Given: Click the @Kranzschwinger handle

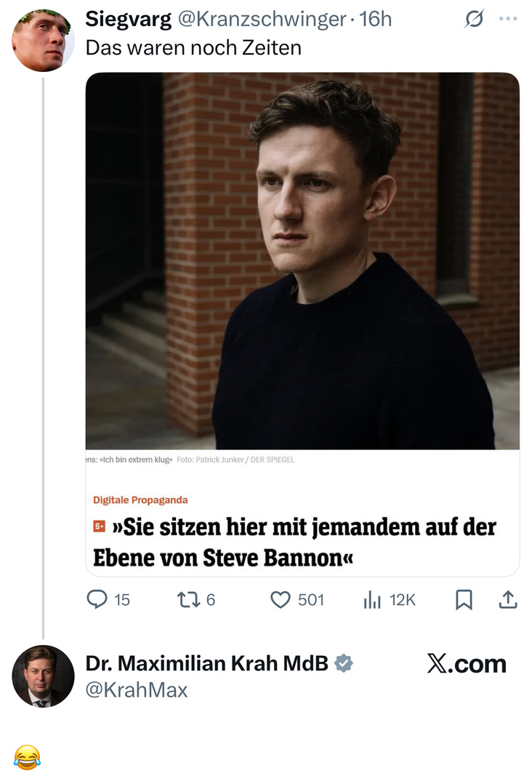Looking at the screenshot, I should [262, 20].
